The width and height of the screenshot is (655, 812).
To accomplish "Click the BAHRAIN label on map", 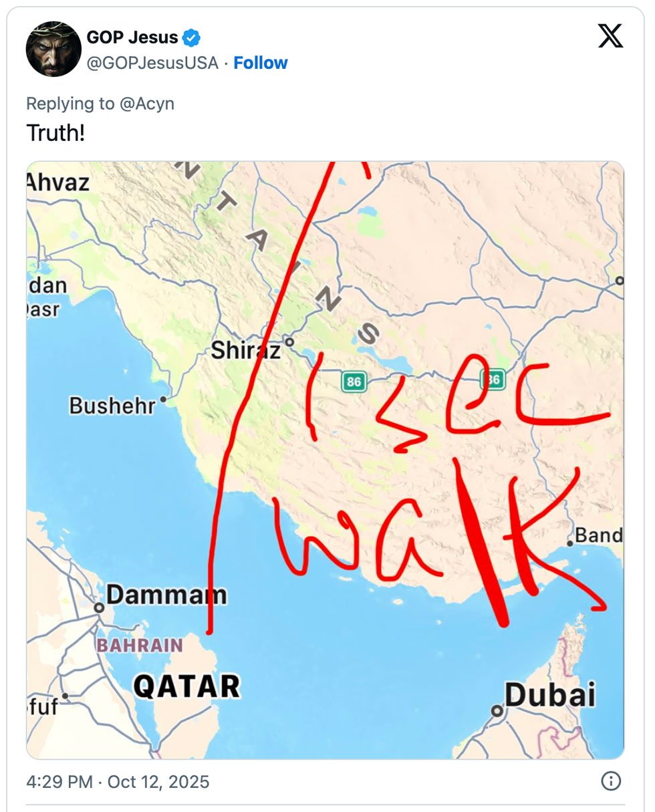I will (140, 645).
